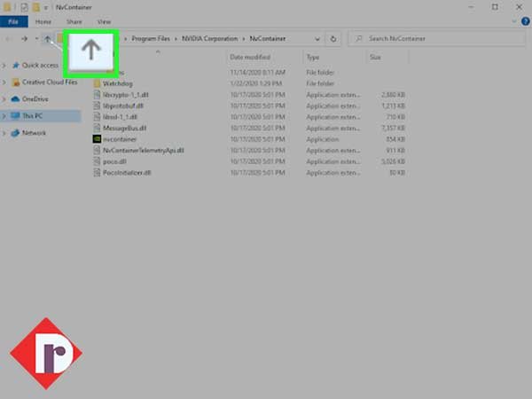This screenshot has width=532, height=399.
Task: Select Network in the navigation pane
Action: click(x=34, y=133)
